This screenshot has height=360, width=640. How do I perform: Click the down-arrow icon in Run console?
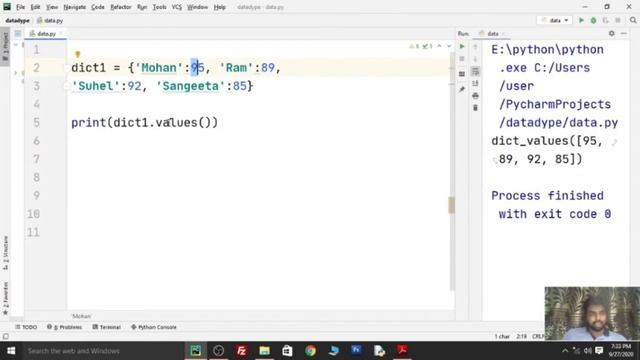pyautogui.click(x=476, y=60)
